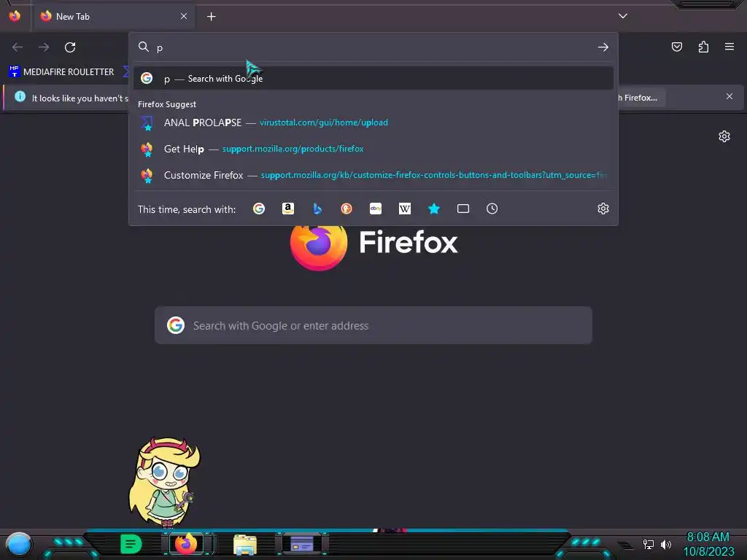Open File Explorer from taskbar
Screen dimensions: 747x560
click(x=245, y=544)
